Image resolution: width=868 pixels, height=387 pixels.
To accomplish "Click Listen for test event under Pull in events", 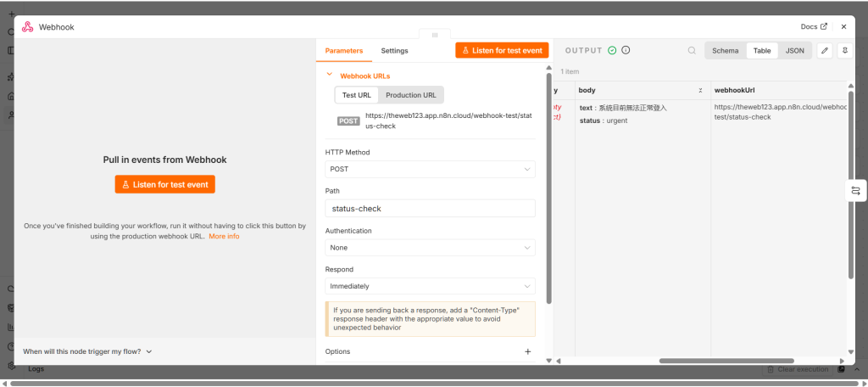I will pos(165,185).
